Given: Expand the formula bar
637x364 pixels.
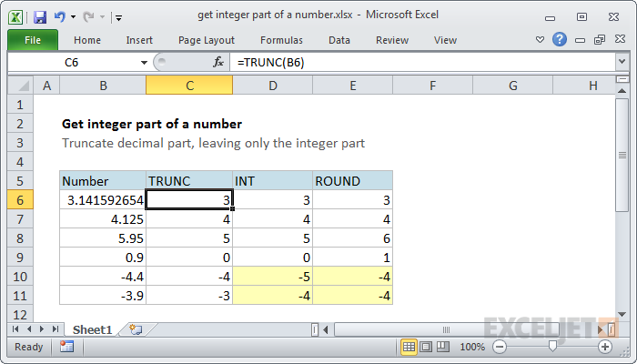Looking at the screenshot, I should pyautogui.click(x=622, y=62).
